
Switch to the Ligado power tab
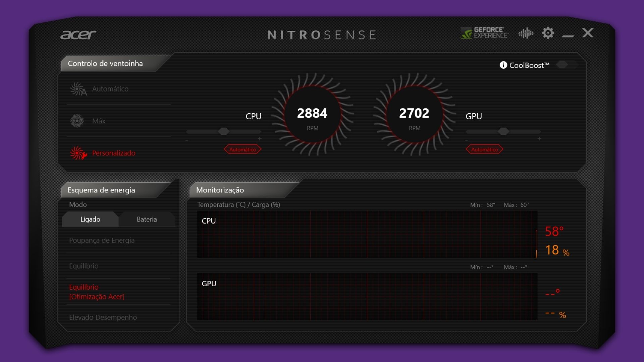click(90, 219)
